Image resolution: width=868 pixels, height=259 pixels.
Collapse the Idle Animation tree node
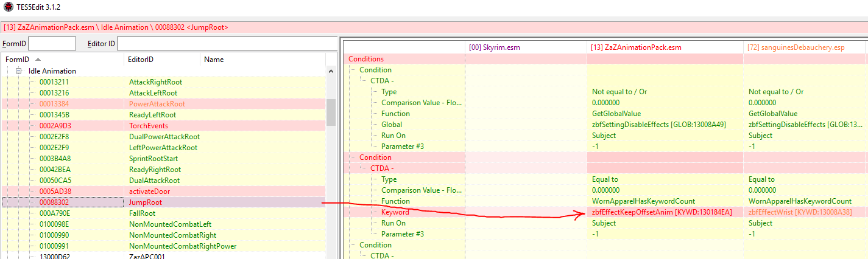click(x=19, y=71)
